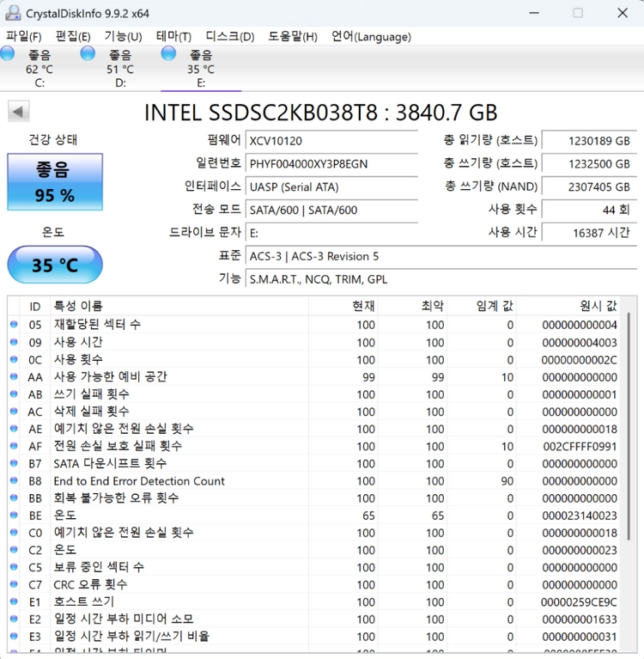Click raw value 00000259CE9C
This screenshot has height=659, width=644.
point(579,601)
